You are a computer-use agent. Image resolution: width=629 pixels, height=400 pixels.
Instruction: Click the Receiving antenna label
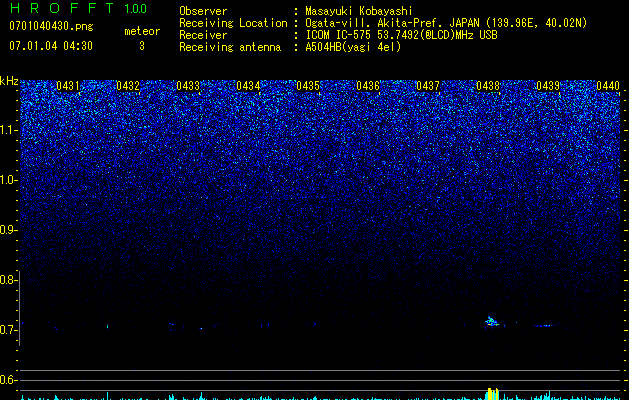[230, 47]
